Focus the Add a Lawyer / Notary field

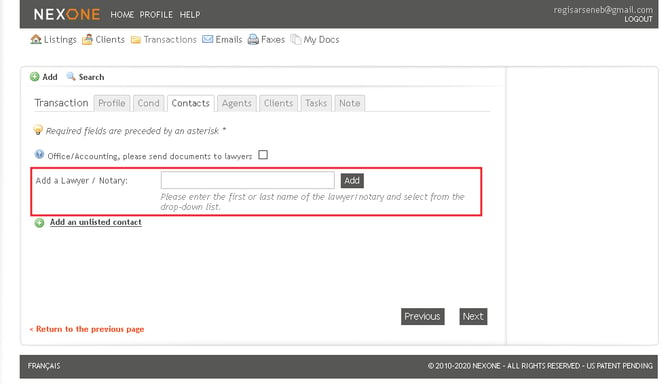[247, 180]
